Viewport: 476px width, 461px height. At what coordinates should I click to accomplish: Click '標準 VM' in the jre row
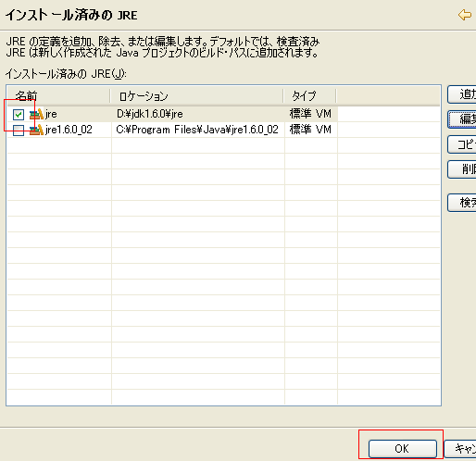pyautogui.click(x=310, y=114)
